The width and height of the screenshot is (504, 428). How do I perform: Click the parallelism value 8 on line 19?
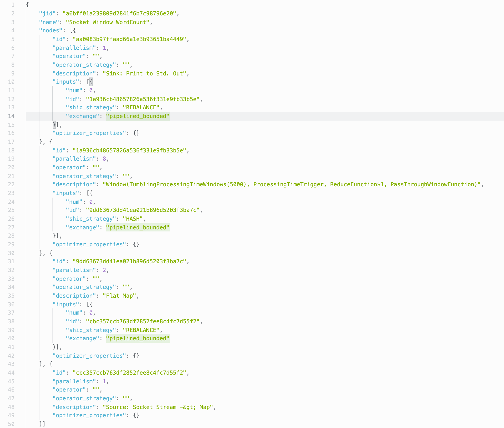104,159
